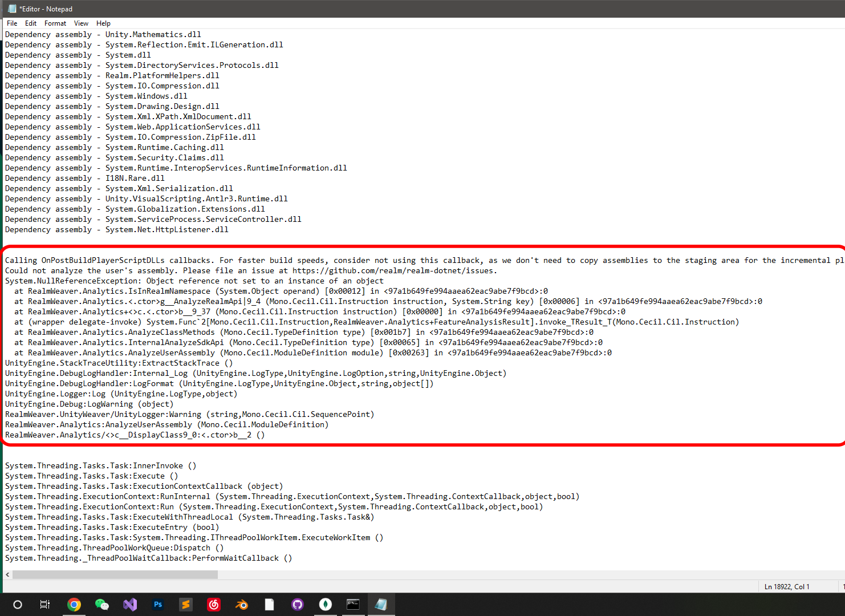Click the ExtractStackTrace line
This screenshot has width=845, height=616.
(119, 363)
